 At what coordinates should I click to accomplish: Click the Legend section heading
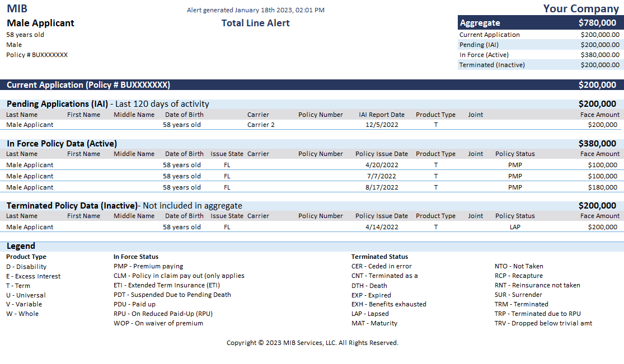click(21, 246)
